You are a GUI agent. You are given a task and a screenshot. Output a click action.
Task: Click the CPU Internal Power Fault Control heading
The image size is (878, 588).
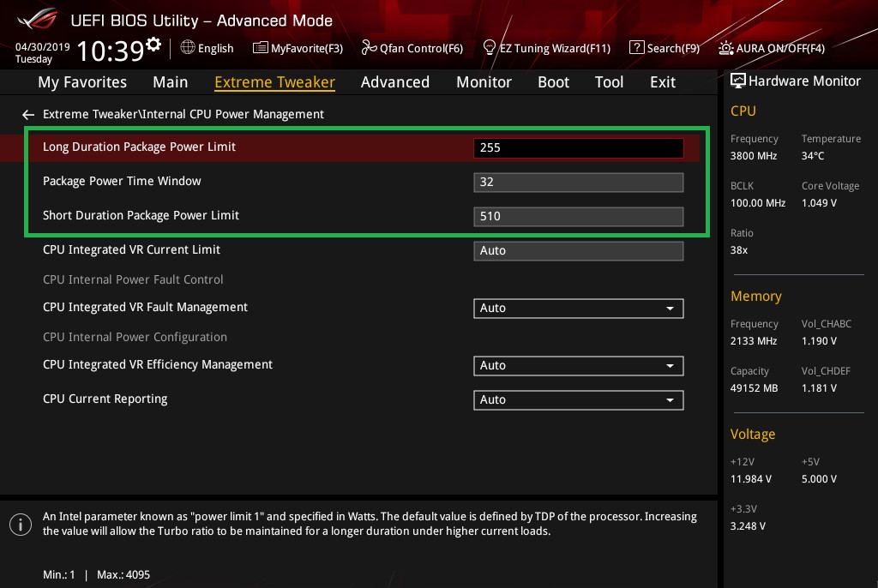(x=133, y=279)
